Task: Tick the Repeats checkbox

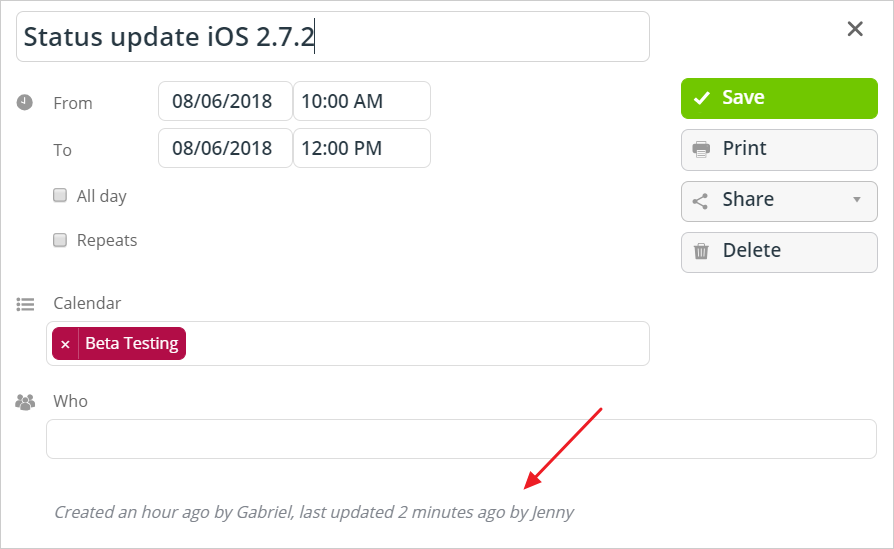Action: coord(60,240)
